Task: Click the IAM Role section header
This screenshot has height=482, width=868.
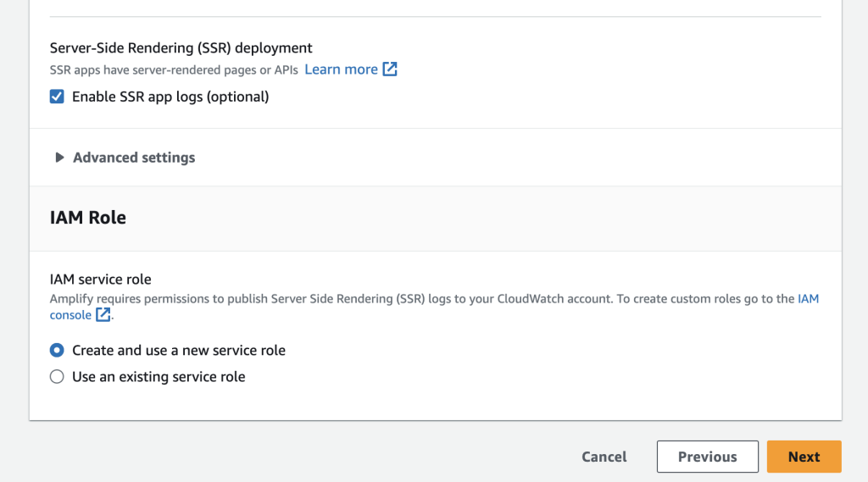Action: [x=88, y=218]
